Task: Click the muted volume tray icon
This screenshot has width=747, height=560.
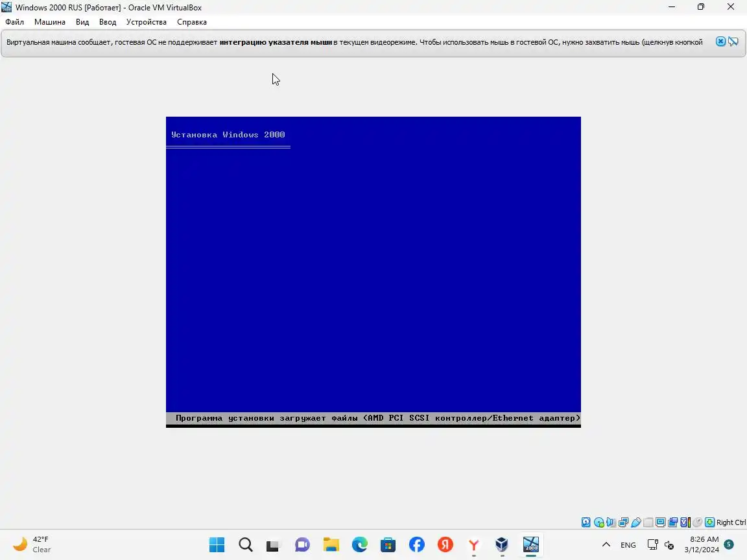Action: [669, 544]
